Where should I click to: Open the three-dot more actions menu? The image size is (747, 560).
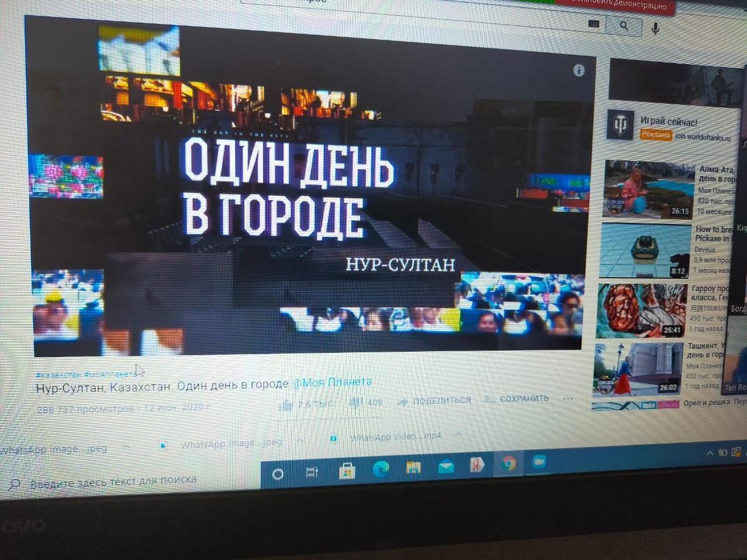(x=566, y=398)
